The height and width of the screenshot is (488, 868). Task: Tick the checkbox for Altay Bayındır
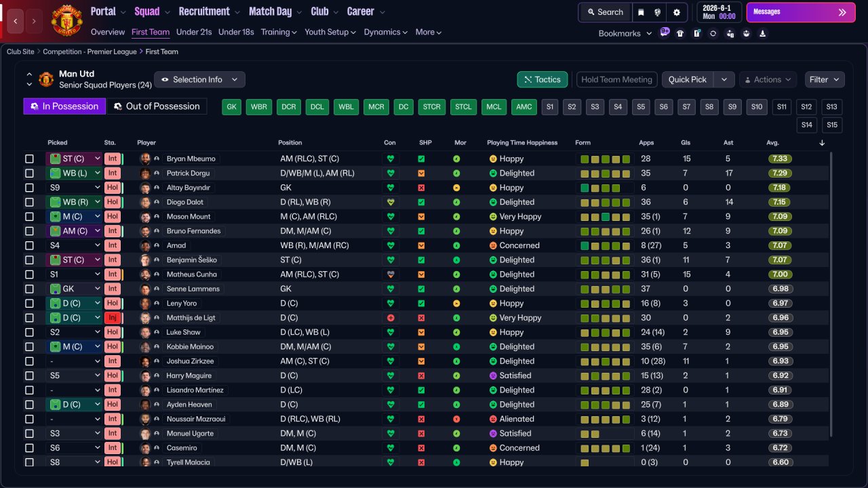[29, 188]
